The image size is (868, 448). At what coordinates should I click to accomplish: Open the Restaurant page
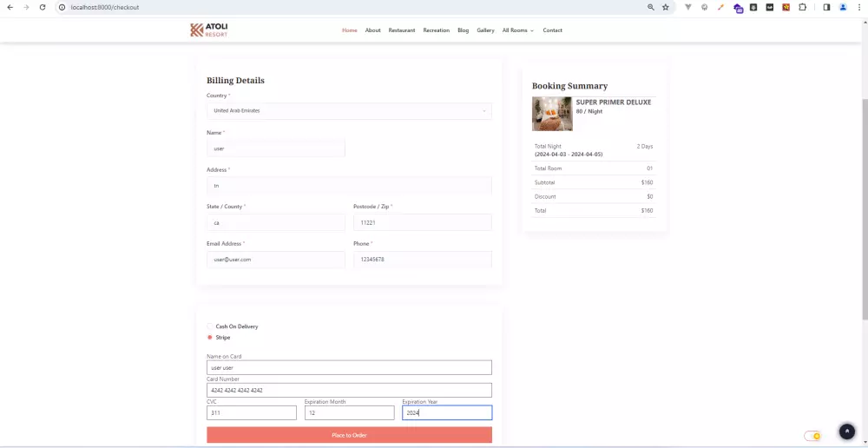[401, 30]
